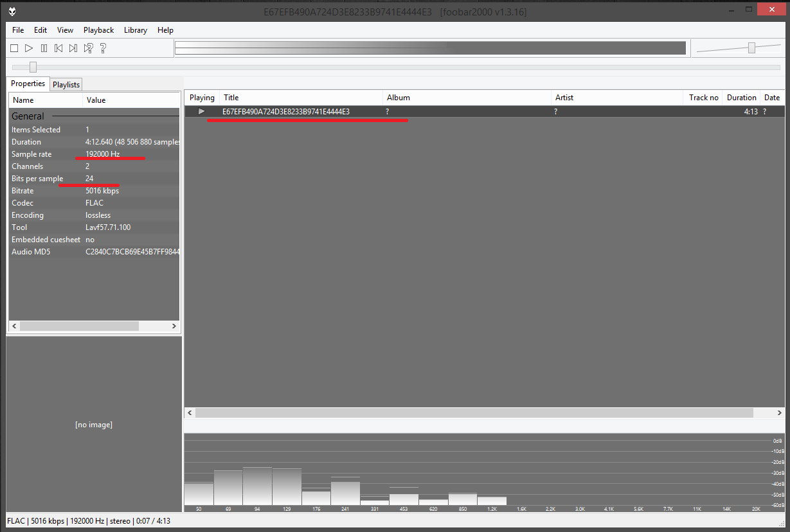Skip to the previous track
Image resolution: width=790 pixels, height=532 pixels.
[x=58, y=48]
